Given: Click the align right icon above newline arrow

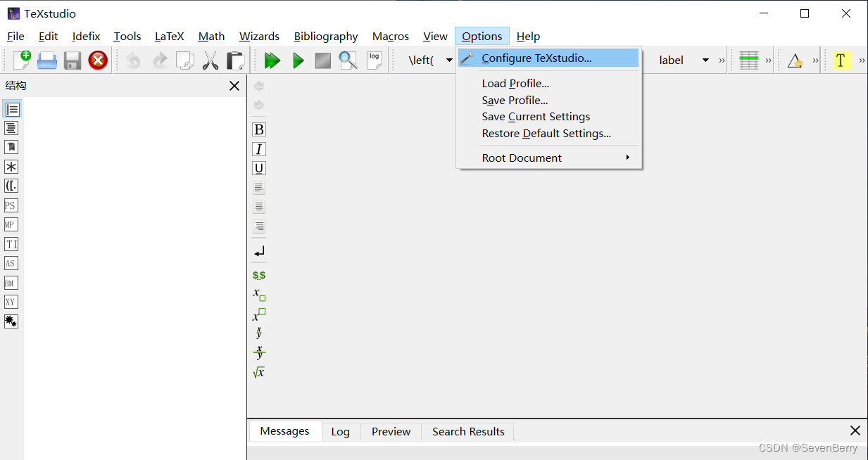Looking at the screenshot, I should pyautogui.click(x=259, y=226).
